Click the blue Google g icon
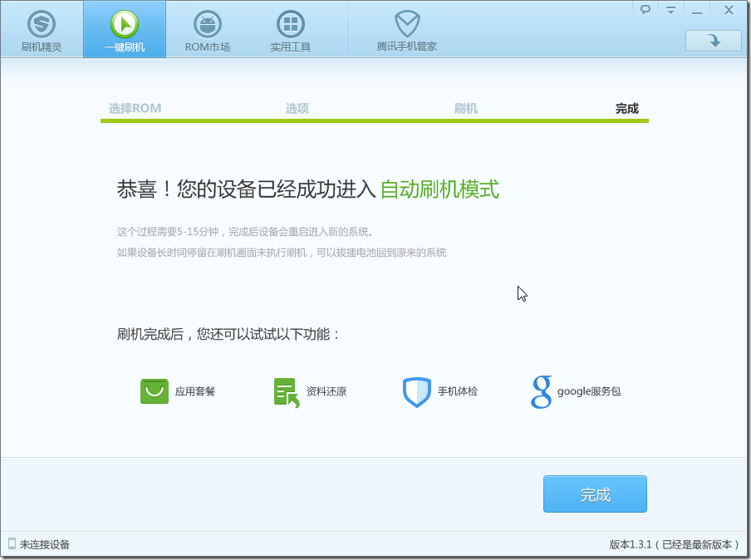This screenshot has height=560, width=751. (x=541, y=392)
